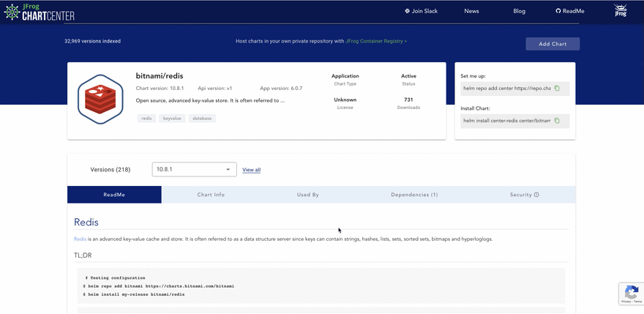This screenshot has height=314, width=644.
Task: Click the helm repo add bitnami code line
Action: (x=158, y=286)
